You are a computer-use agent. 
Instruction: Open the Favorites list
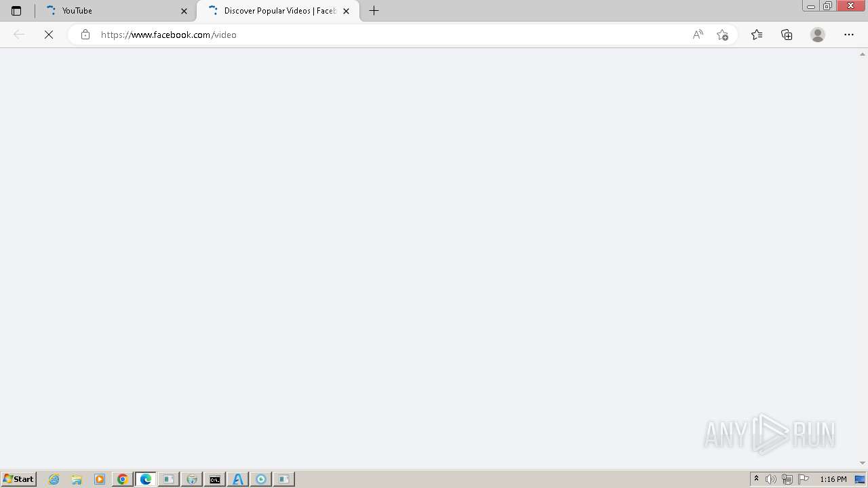coord(757,35)
